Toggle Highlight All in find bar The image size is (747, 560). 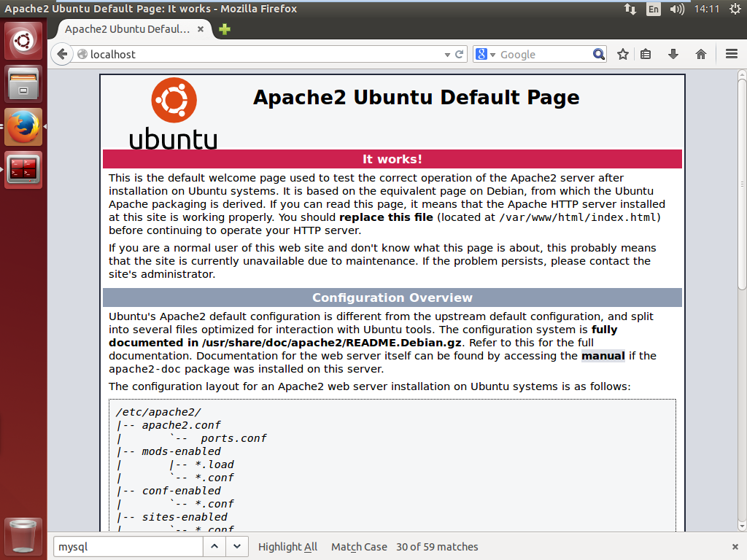coord(287,547)
